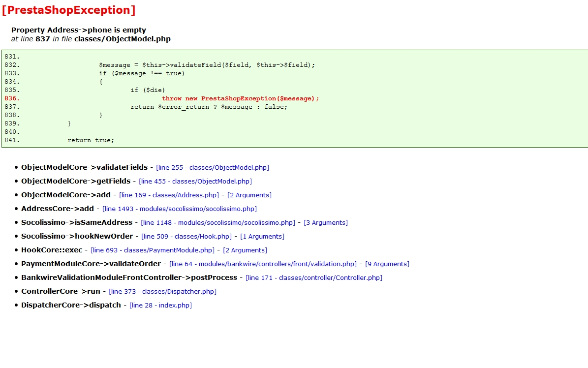This screenshot has width=588, height=368.
Task: Click line number 831. in code block
Action: click(x=12, y=57)
